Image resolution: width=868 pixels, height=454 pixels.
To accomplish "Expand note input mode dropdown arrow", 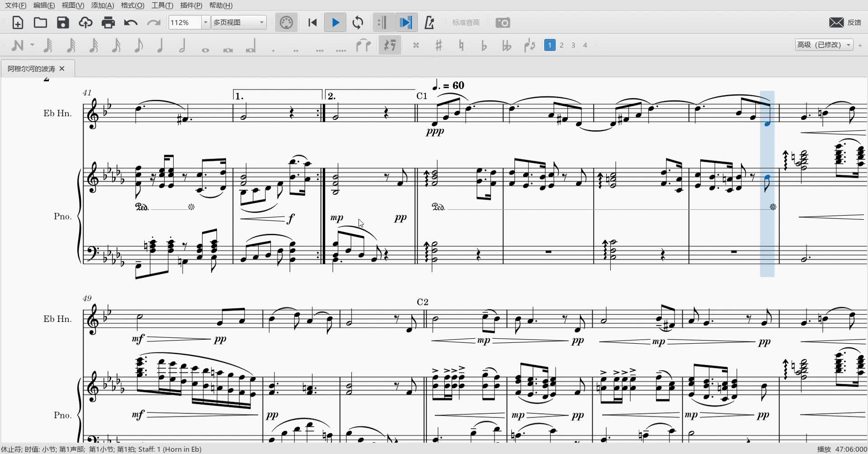I will point(32,45).
